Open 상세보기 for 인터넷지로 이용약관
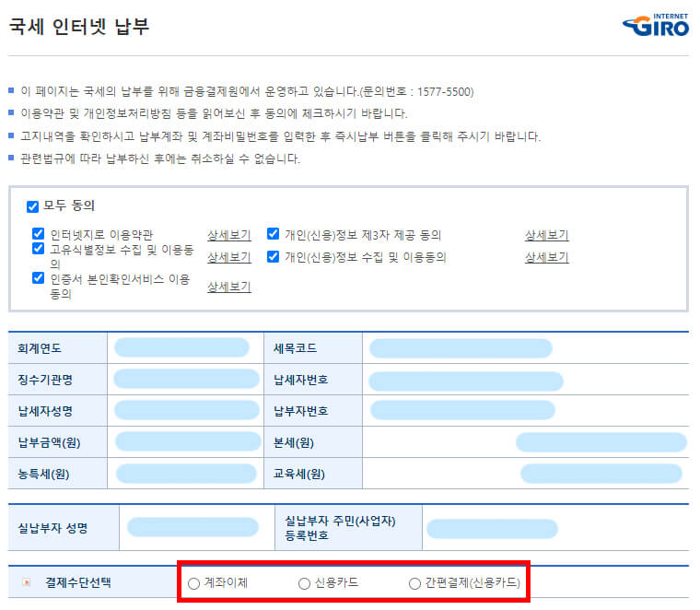The height and width of the screenshot is (610, 700). pos(229,235)
